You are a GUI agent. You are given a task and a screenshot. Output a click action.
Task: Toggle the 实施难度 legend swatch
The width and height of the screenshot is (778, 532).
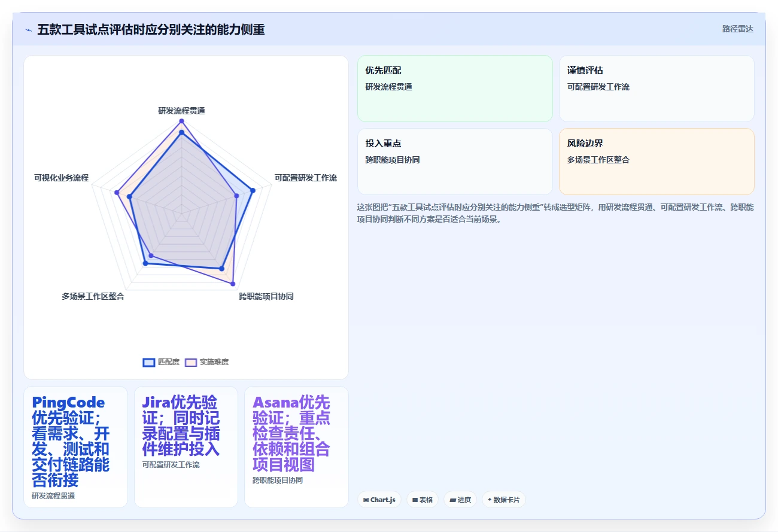(190, 362)
